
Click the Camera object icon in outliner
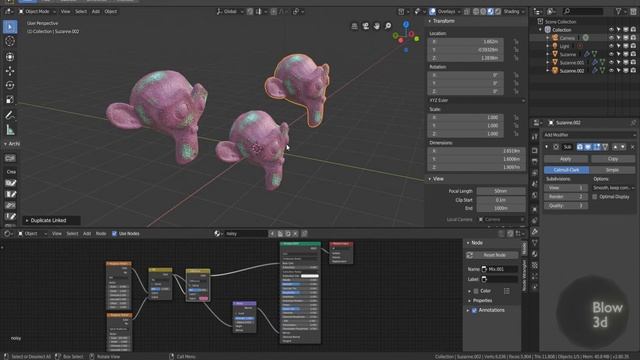[555, 38]
